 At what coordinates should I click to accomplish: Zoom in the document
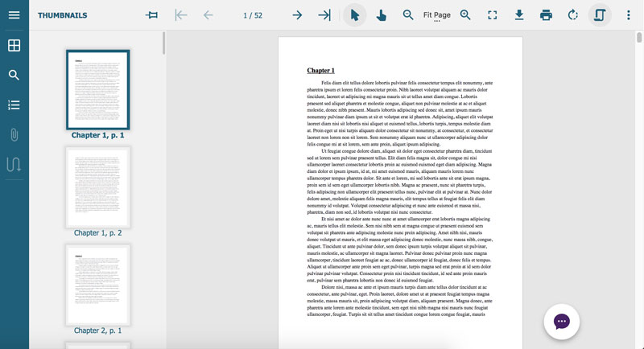(465, 15)
